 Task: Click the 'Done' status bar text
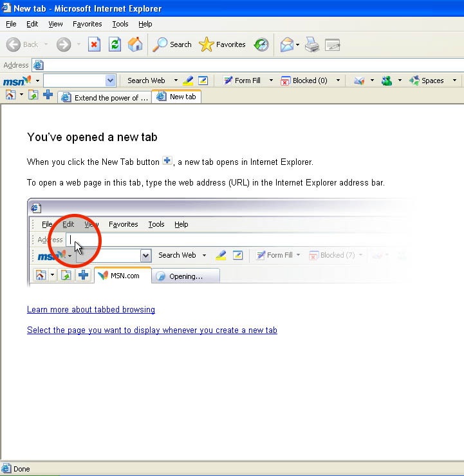pyautogui.click(x=21, y=469)
